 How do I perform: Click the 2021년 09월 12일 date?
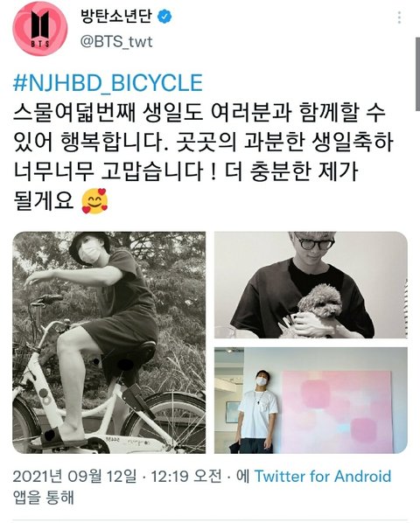[x=74, y=477]
